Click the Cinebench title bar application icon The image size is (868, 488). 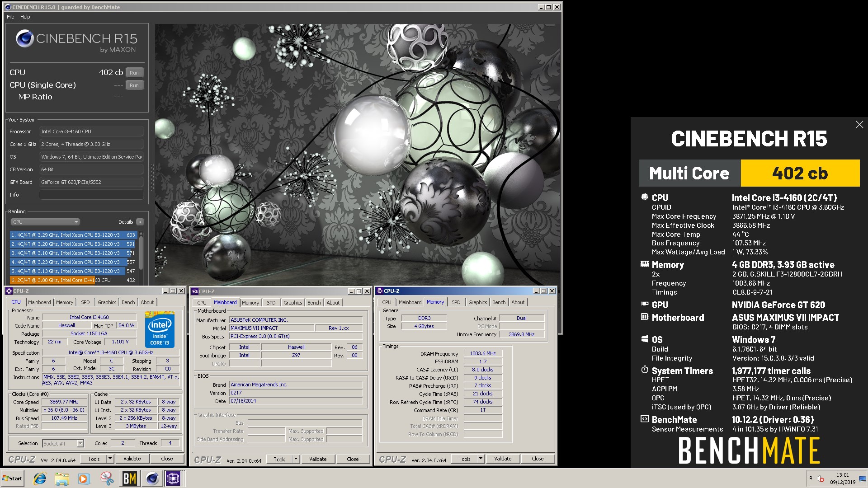click(x=8, y=7)
